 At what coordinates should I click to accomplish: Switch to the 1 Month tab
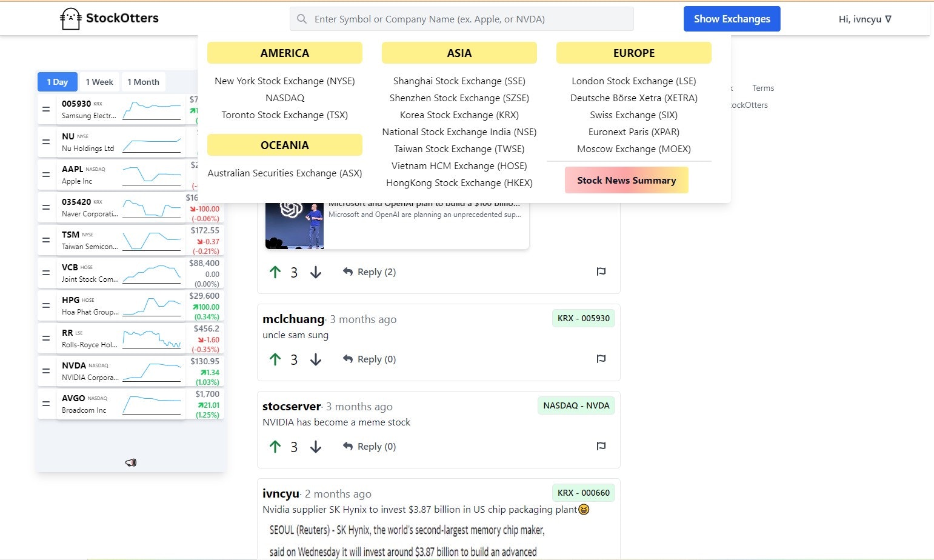click(143, 82)
